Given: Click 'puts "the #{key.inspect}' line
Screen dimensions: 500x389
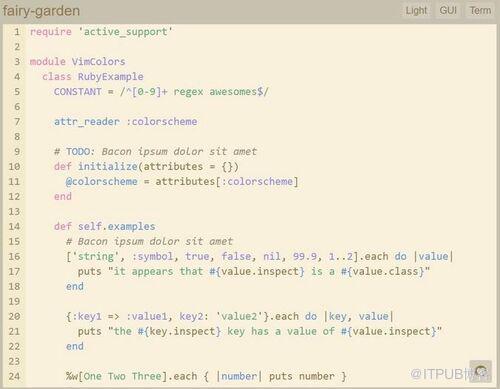Looking at the screenshot, I should point(260,331).
